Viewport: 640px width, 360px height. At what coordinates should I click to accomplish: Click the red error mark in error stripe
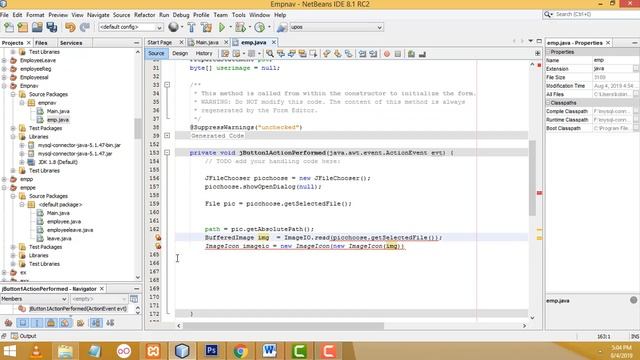[x=539, y=193]
